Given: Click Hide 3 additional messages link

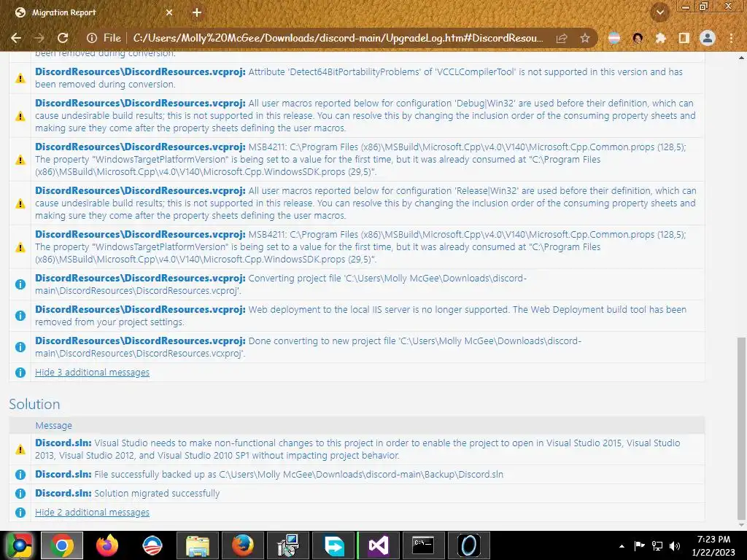Looking at the screenshot, I should click(x=92, y=373).
